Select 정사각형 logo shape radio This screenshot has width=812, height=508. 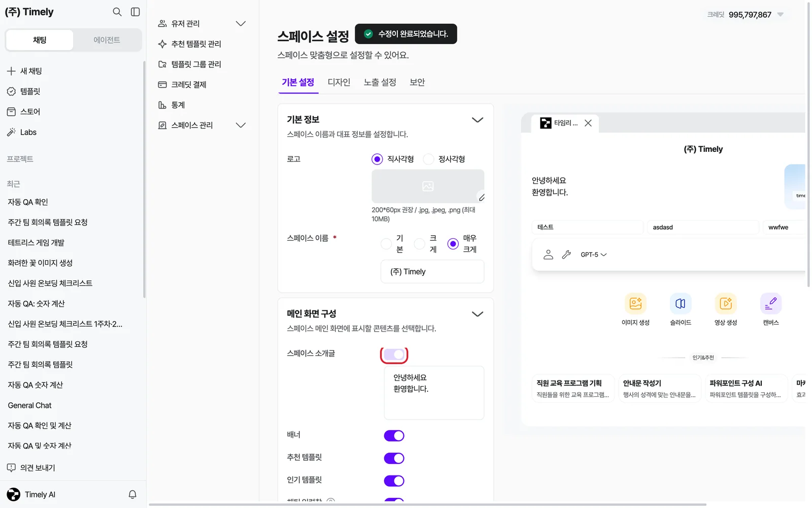(428, 159)
